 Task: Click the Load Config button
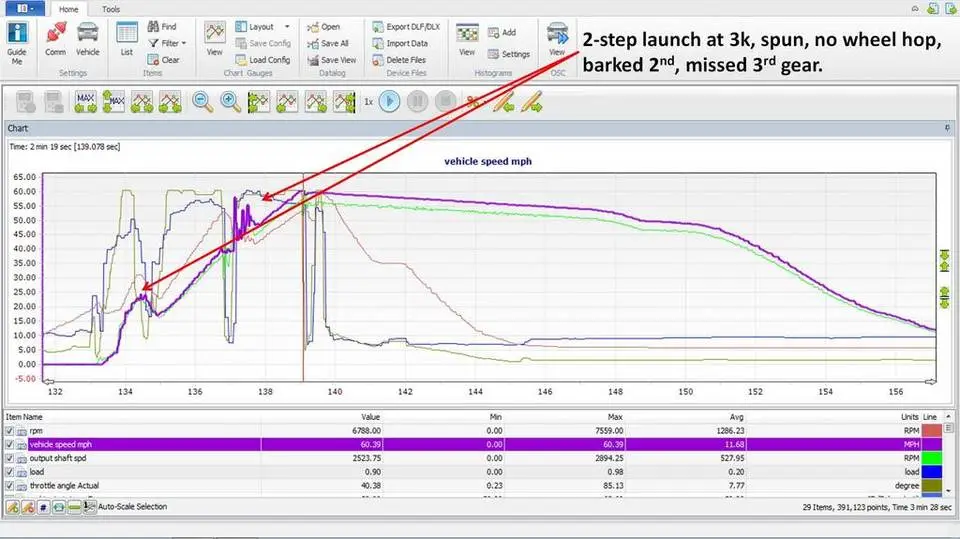click(x=263, y=60)
